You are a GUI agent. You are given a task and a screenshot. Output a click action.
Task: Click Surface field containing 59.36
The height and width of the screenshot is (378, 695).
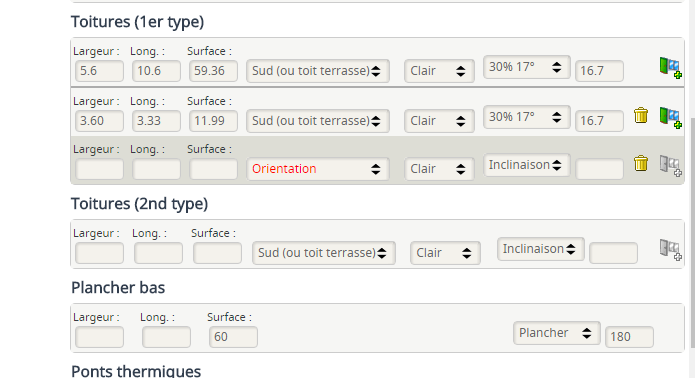tap(213, 71)
